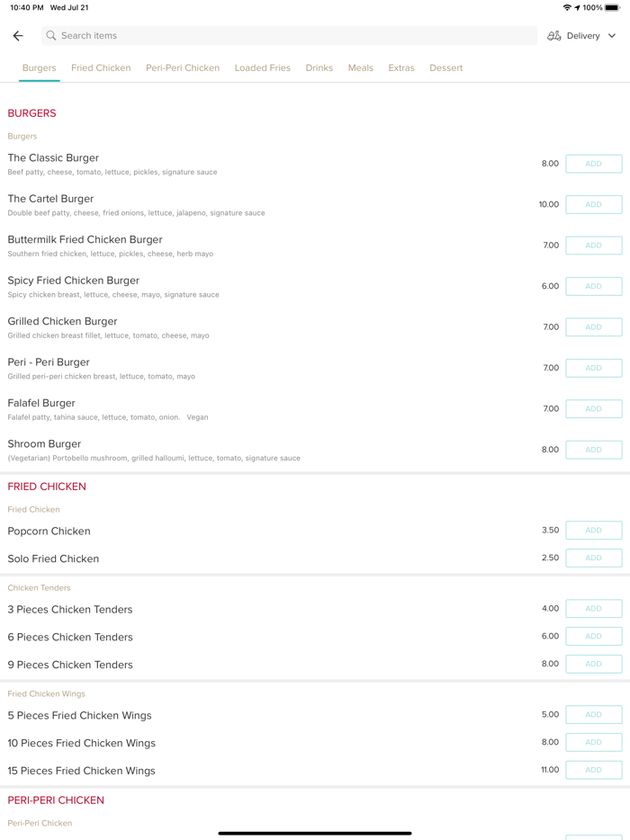Viewport: 630px width, 840px height.
Task: Add Popcorn Chicken to the cart
Action: (593, 531)
